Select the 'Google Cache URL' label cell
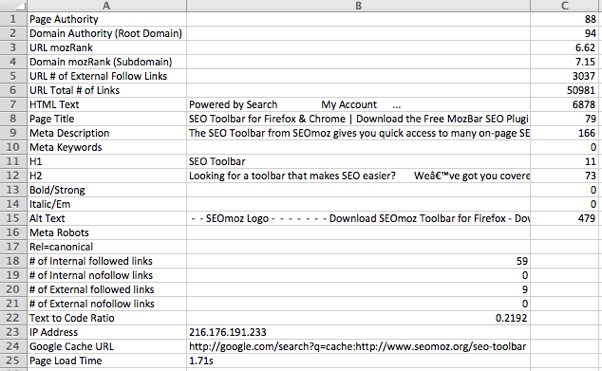Screen dimensions: 602x371 pos(107,346)
